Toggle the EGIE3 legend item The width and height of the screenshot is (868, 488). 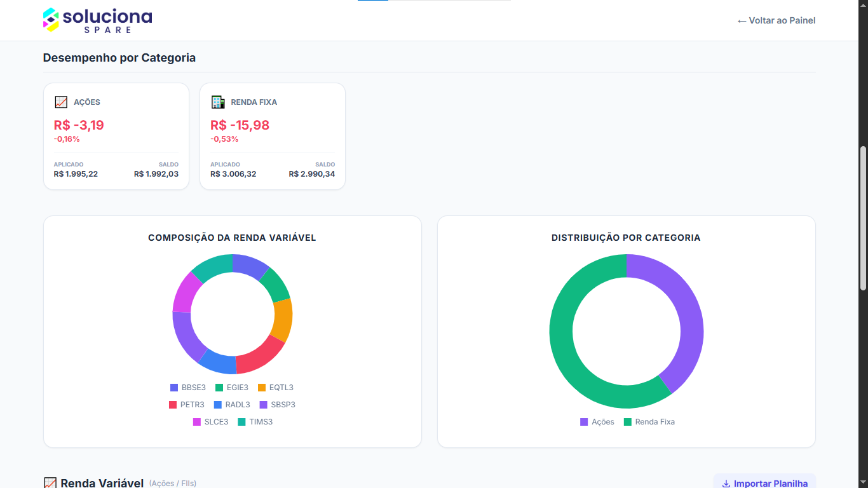[x=232, y=388]
